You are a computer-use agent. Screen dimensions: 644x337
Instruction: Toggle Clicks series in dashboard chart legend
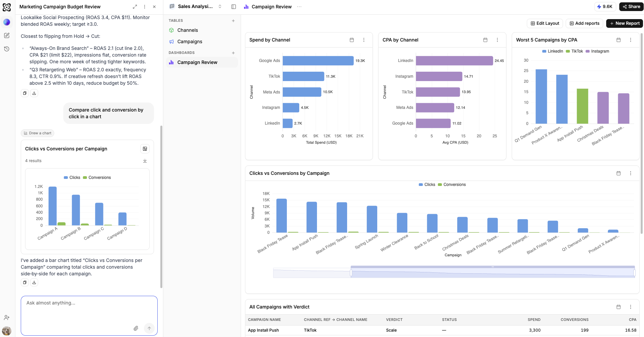(x=427, y=185)
